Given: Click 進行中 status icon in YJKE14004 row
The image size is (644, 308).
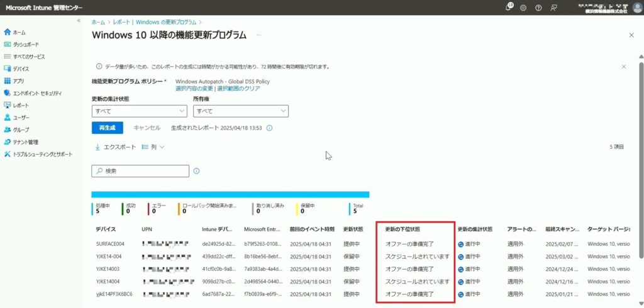Looking at the screenshot, I should click(x=461, y=282).
